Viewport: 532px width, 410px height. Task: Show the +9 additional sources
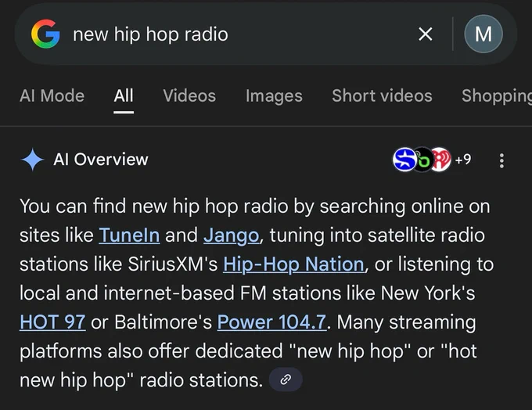point(463,159)
